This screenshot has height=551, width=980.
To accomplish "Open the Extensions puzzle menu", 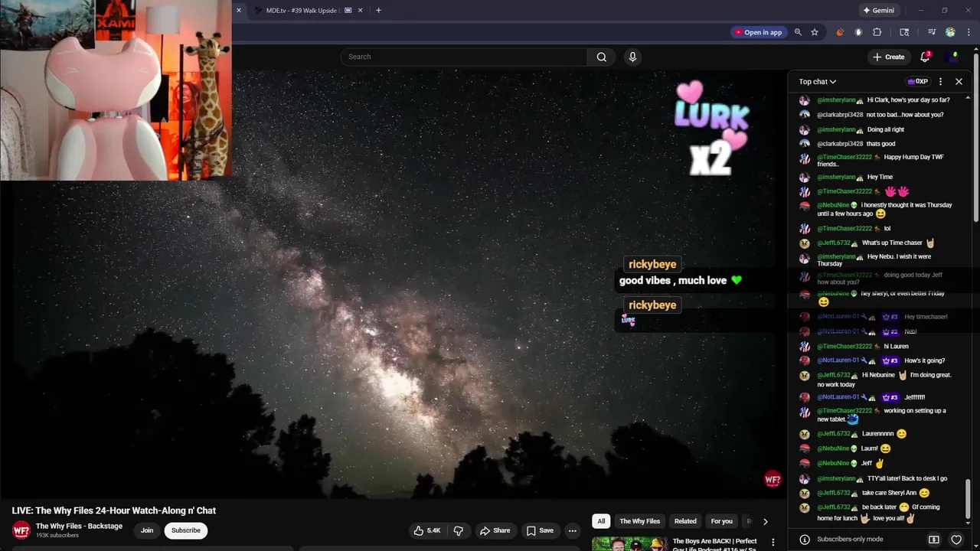I will click(877, 32).
